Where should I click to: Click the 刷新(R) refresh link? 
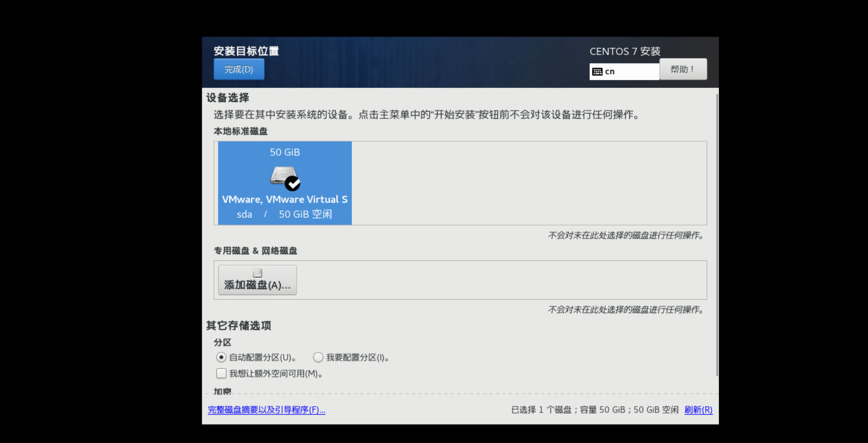pyautogui.click(x=699, y=410)
